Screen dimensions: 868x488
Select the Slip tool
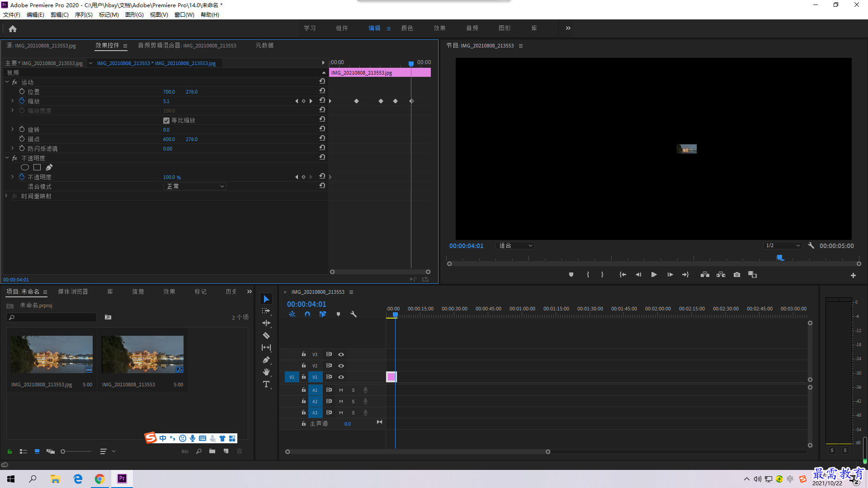pyautogui.click(x=266, y=347)
